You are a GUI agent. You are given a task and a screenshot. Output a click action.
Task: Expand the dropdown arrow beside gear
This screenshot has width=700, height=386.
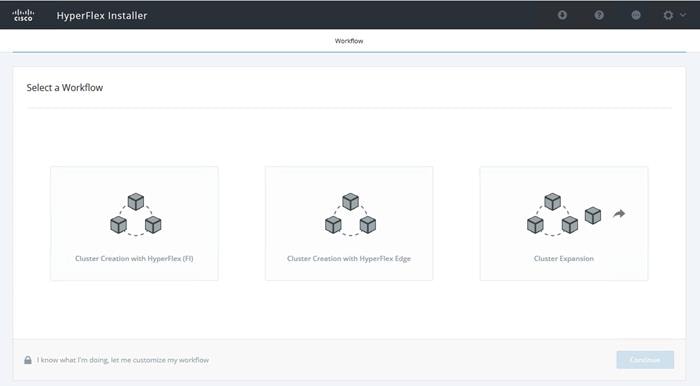683,15
